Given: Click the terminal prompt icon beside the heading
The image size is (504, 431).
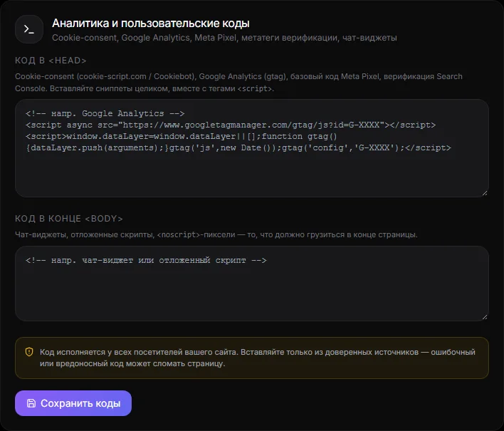Looking at the screenshot, I should (29, 29).
